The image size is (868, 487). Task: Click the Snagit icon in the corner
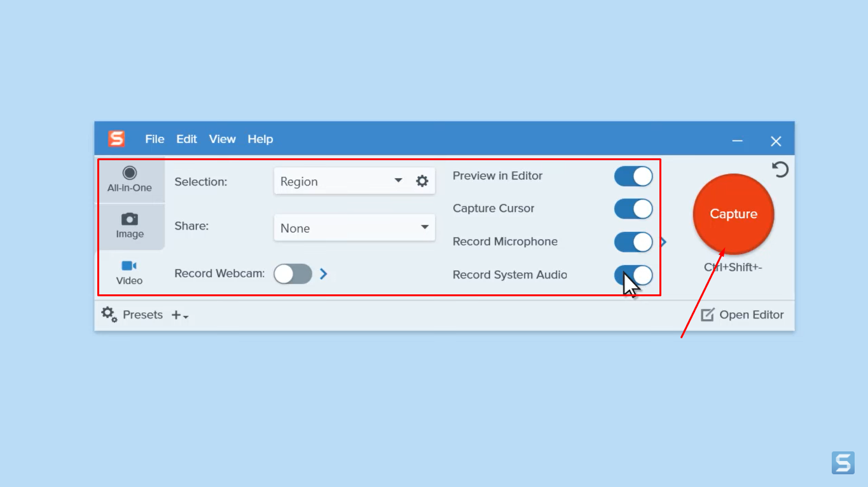pyautogui.click(x=843, y=463)
